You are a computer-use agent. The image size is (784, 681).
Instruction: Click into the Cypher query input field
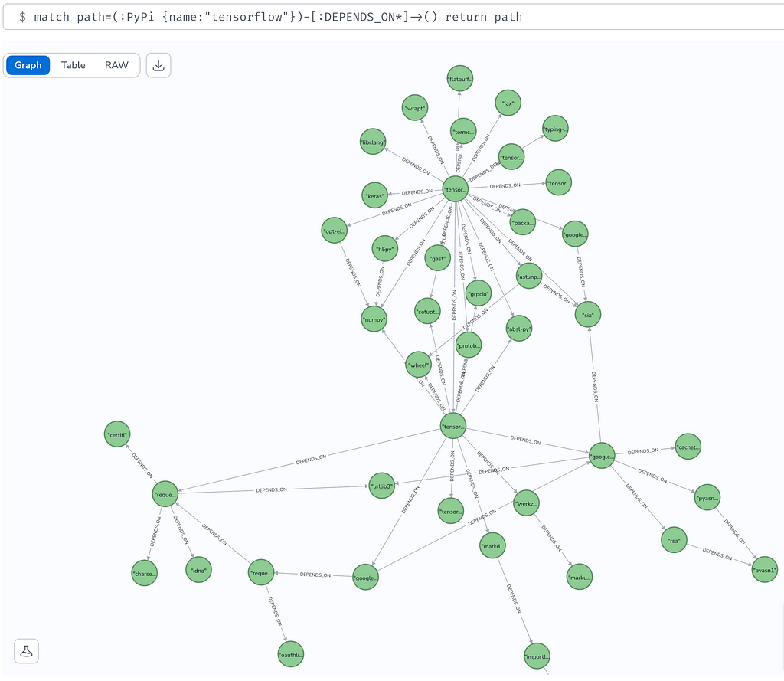tap(394, 17)
